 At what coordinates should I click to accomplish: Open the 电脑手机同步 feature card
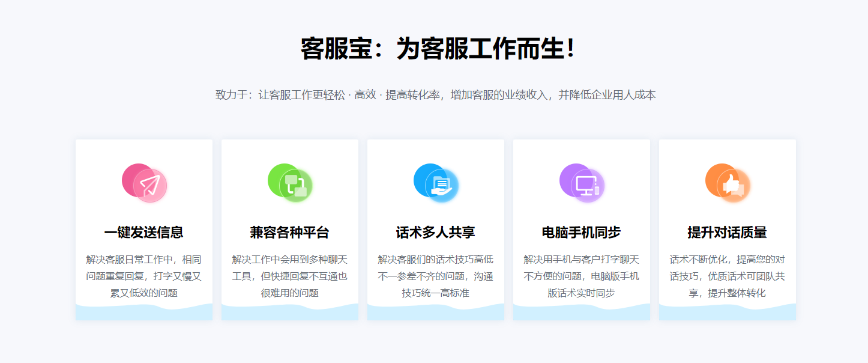pyautogui.click(x=581, y=228)
